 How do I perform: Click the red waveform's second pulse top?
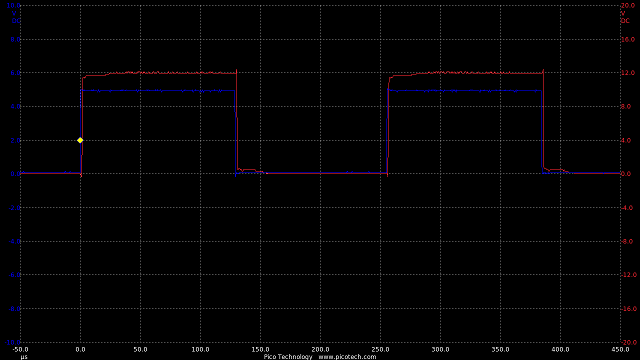click(x=466, y=73)
